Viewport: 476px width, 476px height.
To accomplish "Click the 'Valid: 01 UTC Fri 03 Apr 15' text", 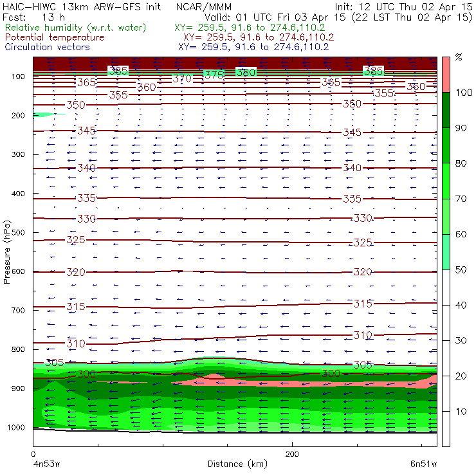I will (x=275, y=17).
